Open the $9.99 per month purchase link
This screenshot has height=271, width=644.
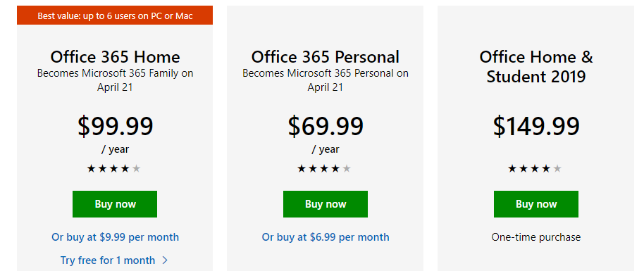pyautogui.click(x=115, y=237)
